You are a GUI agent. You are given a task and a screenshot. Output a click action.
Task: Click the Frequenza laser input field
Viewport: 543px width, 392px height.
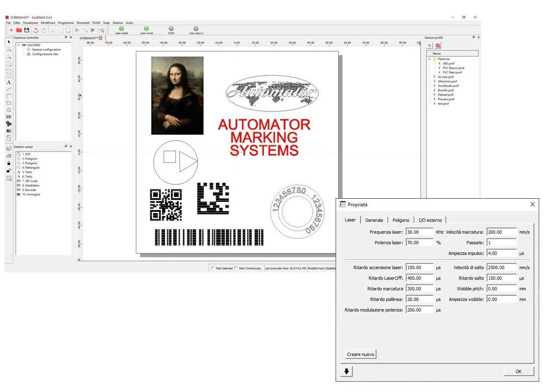coord(419,232)
